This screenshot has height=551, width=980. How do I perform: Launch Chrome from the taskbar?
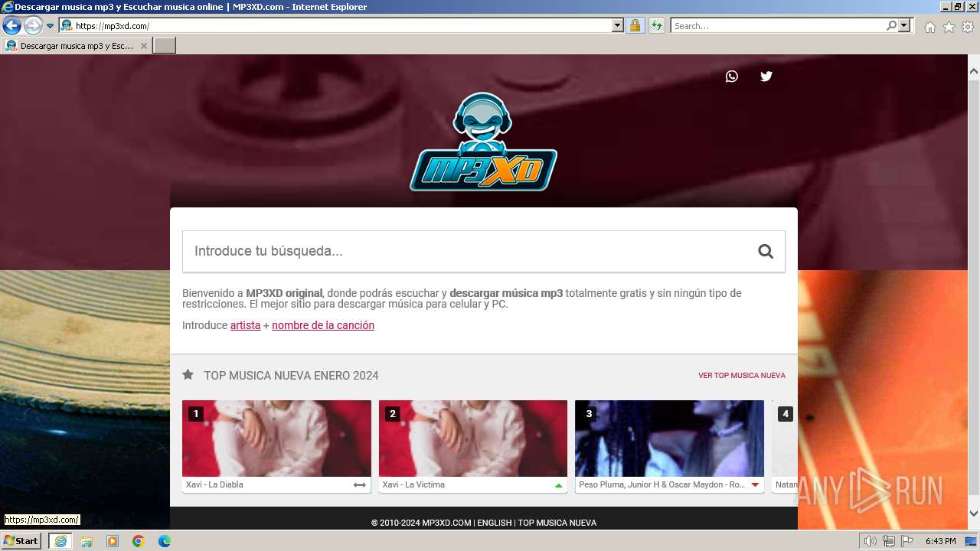tap(139, 541)
